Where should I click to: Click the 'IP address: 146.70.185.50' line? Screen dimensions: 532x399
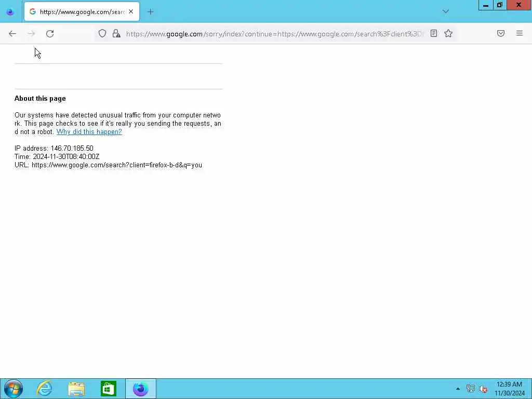tap(54, 148)
